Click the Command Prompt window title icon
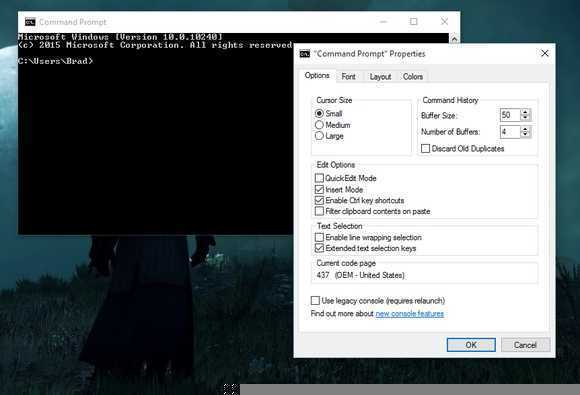Image resolution: width=580 pixels, height=395 pixels. pyautogui.click(x=30, y=22)
